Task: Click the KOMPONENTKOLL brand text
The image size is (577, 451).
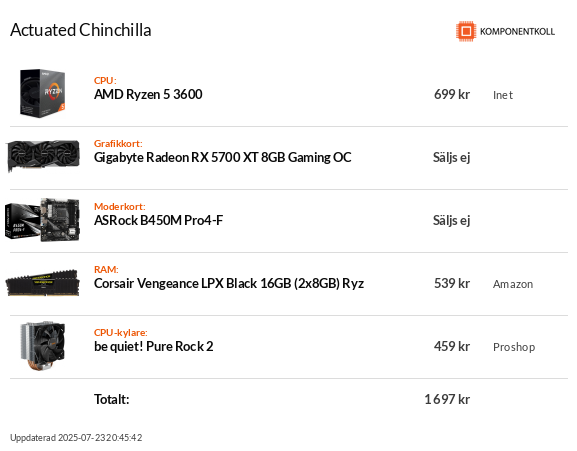Action: coord(517,32)
